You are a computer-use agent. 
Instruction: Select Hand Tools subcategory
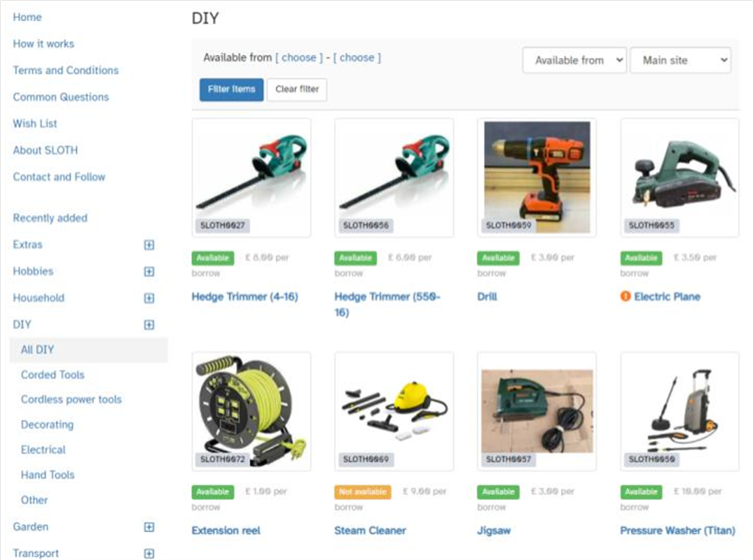(47, 475)
